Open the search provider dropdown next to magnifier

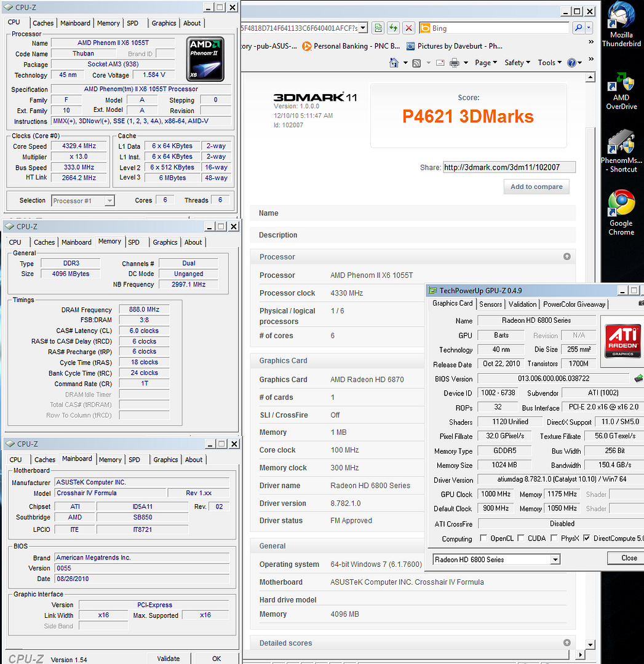pyautogui.click(x=589, y=28)
